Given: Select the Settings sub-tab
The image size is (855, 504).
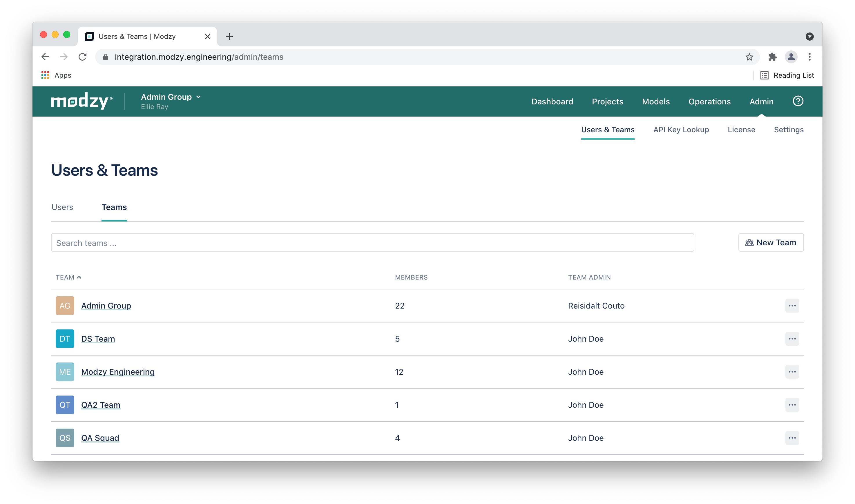Looking at the screenshot, I should click(x=789, y=129).
